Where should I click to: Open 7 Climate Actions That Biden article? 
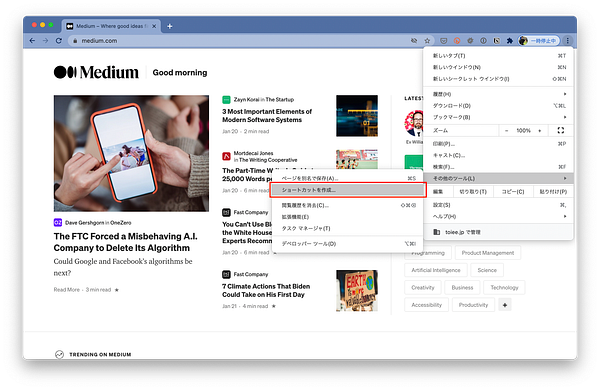pos(266,290)
